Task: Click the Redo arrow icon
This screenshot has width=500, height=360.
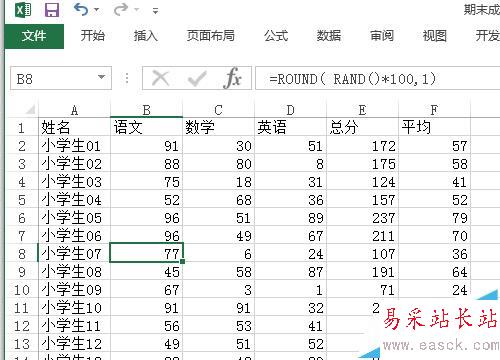Action: pos(120,10)
